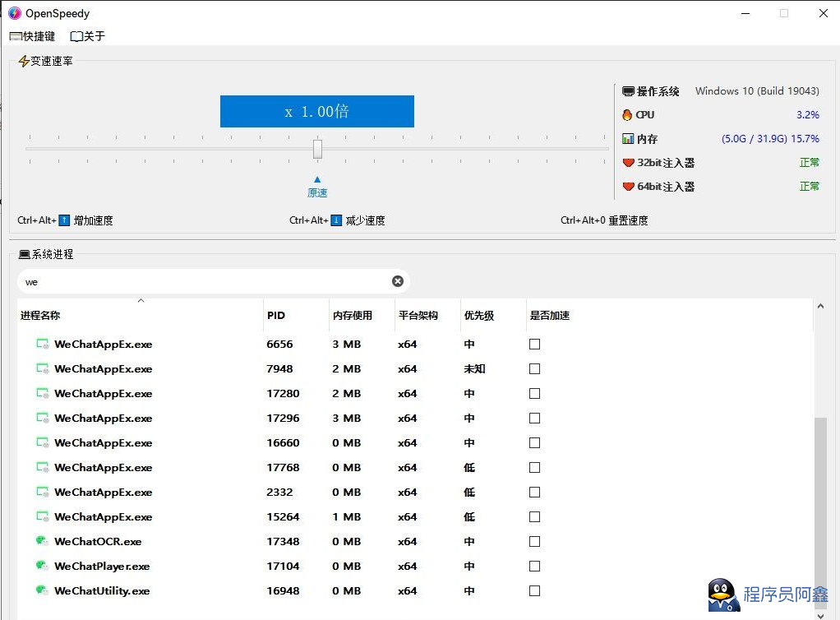Click the Ctrl+Alt+0 重置速度 label

pos(604,220)
